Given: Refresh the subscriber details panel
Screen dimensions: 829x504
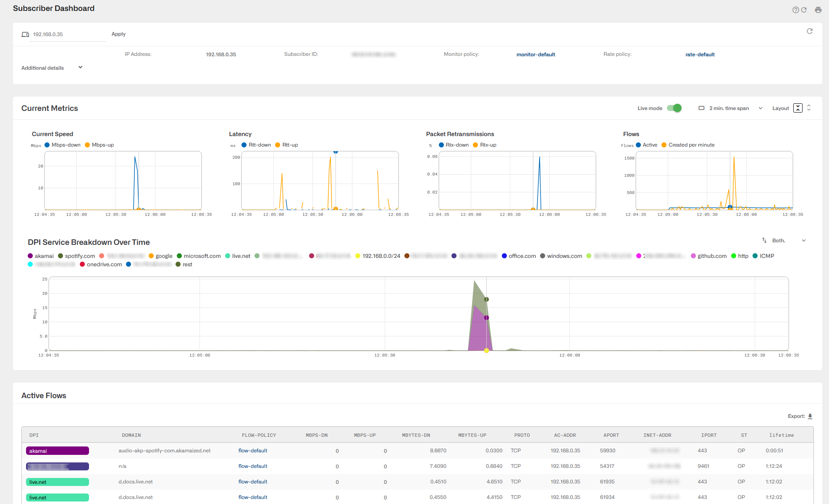Looking at the screenshot, I should pyautogui.click(x=810, y=31).
